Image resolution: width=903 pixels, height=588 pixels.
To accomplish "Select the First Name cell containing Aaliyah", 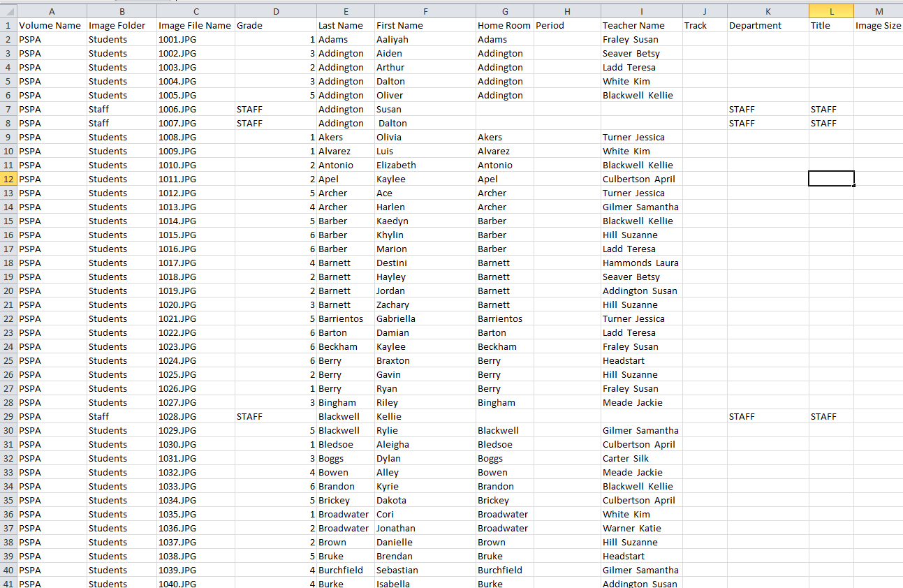I will [425, 39].
